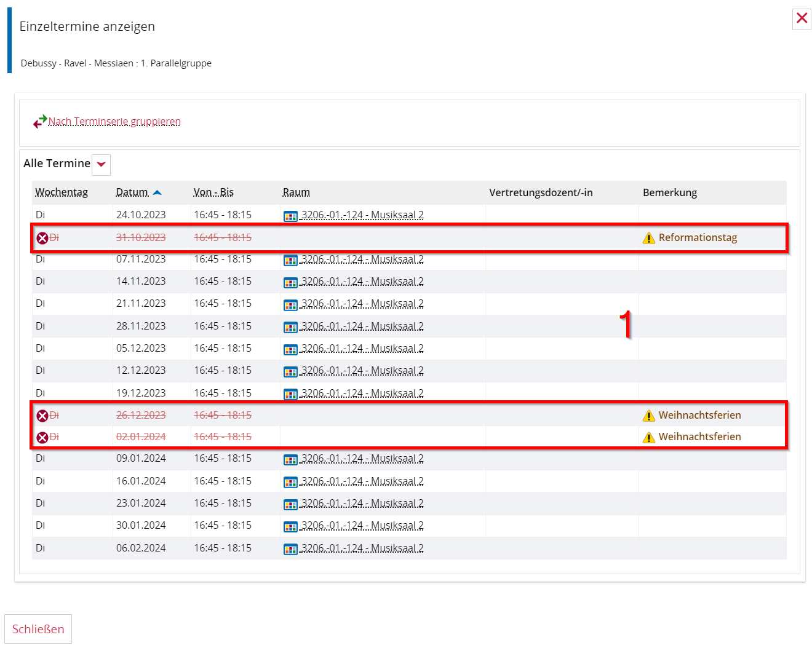812x648 pixels.
Task: Click the date cell 06.02.2024
Action: [141, 548]
